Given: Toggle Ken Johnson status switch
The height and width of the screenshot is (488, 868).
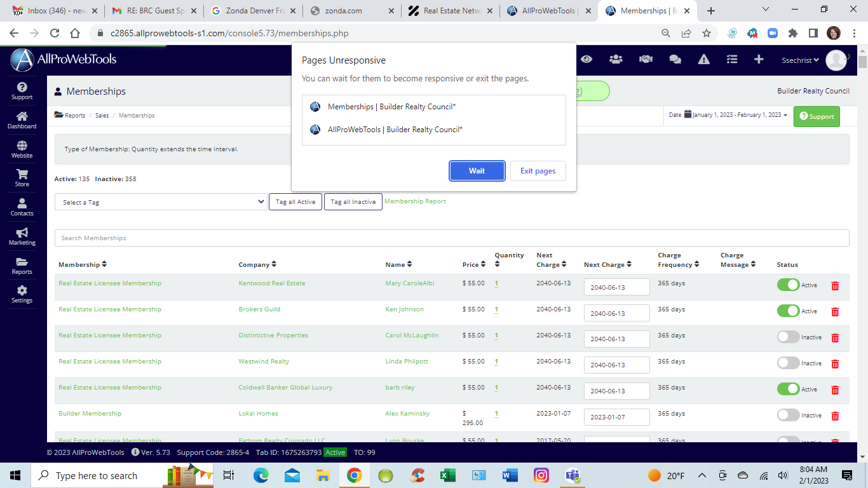Looking at the screenshot, I should pyautogui.click(x=788, y=311).
